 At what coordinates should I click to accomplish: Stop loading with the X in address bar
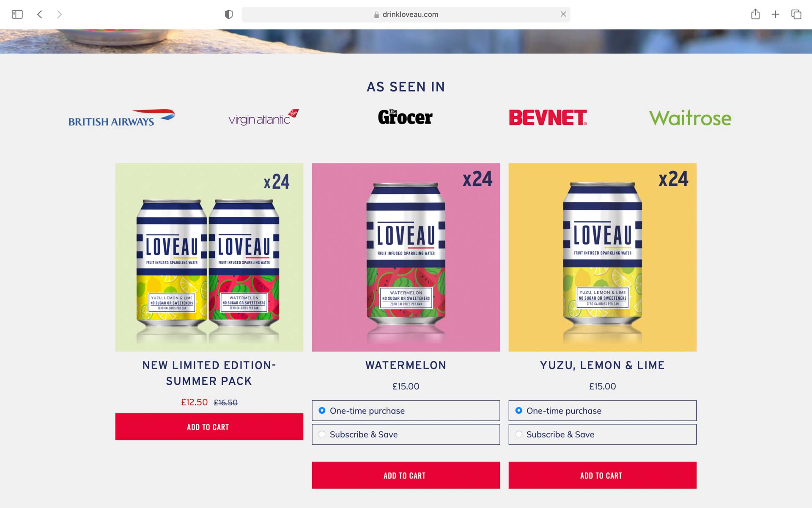[563, 14]
